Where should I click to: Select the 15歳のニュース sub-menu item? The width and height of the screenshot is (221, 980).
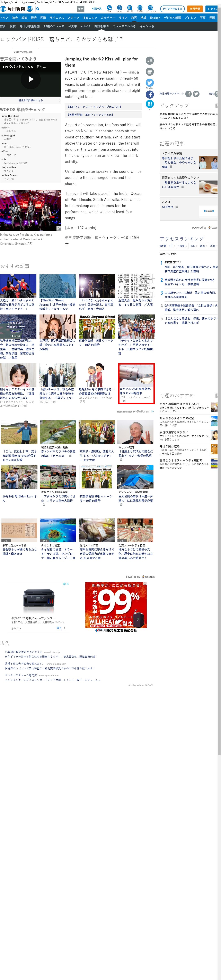(x=54, y=26)
